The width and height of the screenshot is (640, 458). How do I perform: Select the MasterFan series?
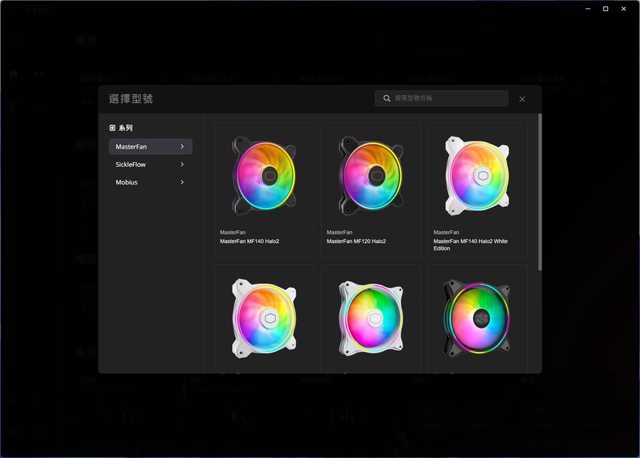(140, 147)
